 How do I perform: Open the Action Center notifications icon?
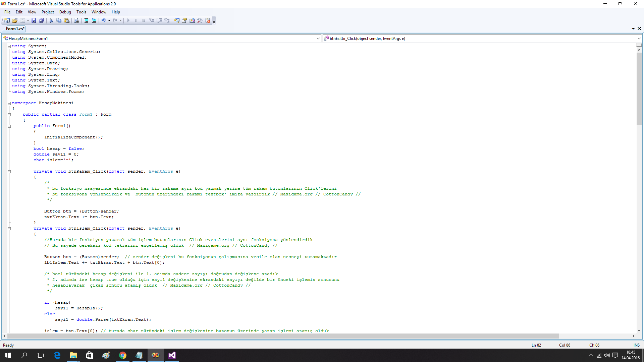click(615, 355)
